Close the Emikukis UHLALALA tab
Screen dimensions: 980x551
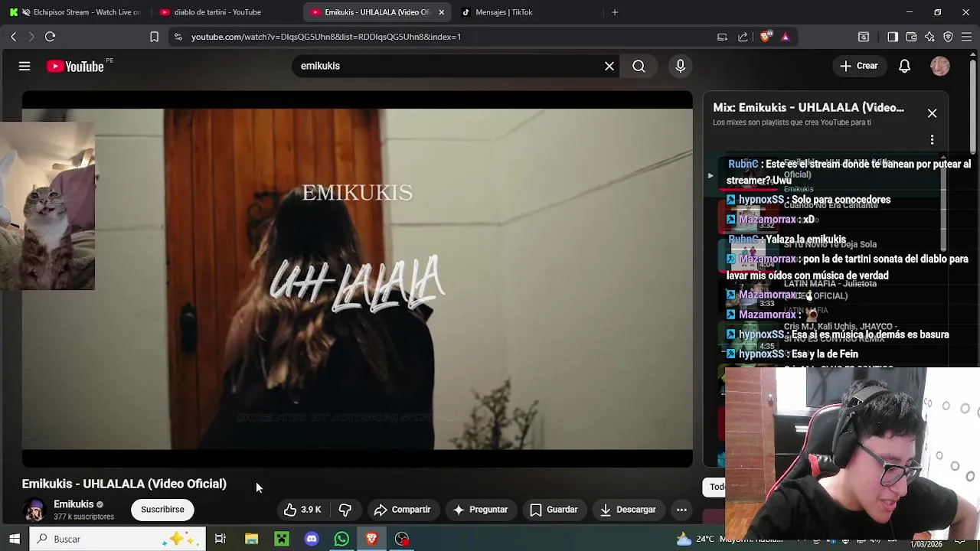point(441,12)
